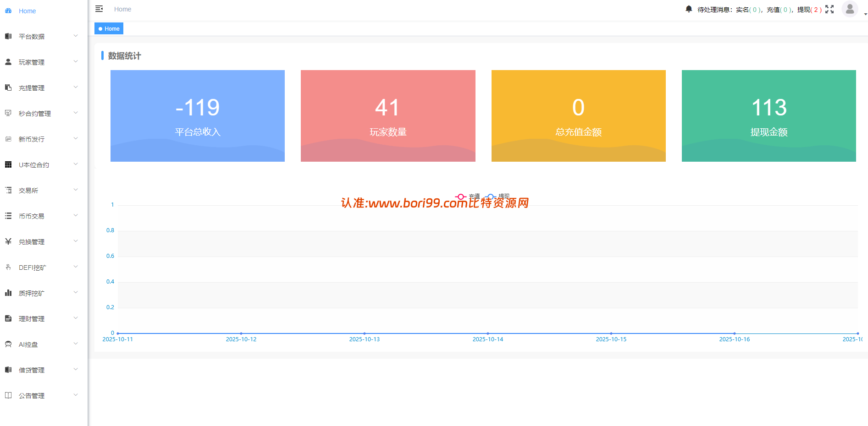Click the Home dashboard icon in sidebar
This screenshot has width=868, height=426.
point(8,11)
